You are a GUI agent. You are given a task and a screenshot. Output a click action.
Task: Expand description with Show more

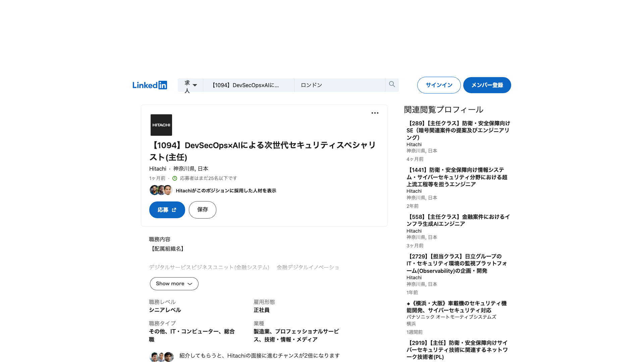point(174,284)
